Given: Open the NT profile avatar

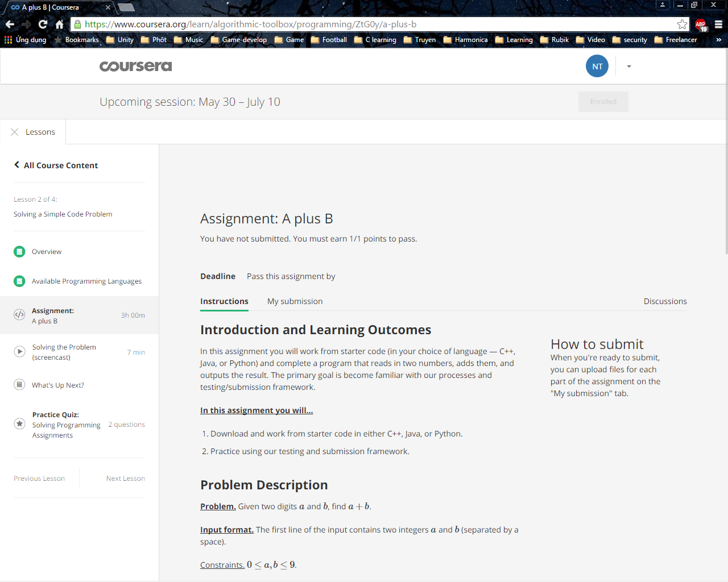Looking at the screenshot, I should 597,66.
